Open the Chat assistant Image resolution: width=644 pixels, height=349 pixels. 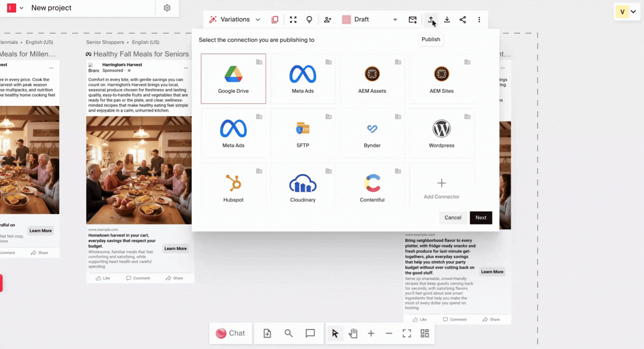click(231, 333)
